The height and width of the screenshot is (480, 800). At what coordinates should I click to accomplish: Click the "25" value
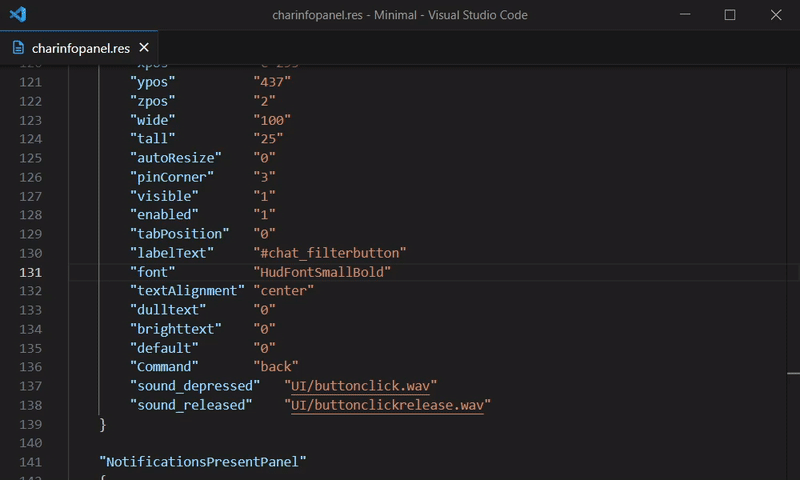pos(268,139)
